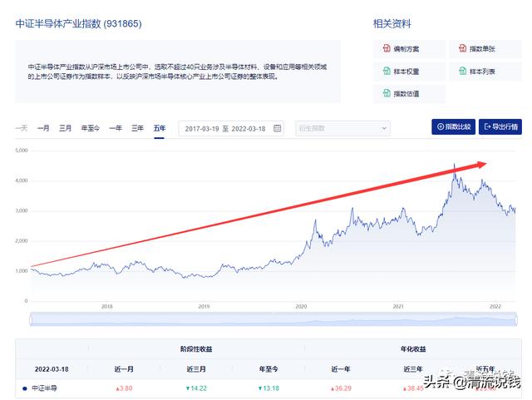
Task: Click the spreadsheet icon beside 指数估值
Action: [387, 94]
